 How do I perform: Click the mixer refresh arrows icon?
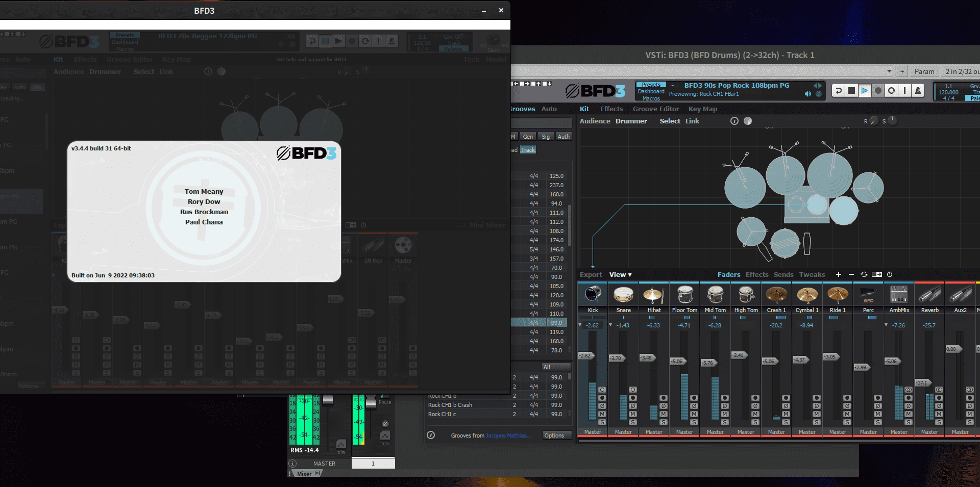(864, 274)
